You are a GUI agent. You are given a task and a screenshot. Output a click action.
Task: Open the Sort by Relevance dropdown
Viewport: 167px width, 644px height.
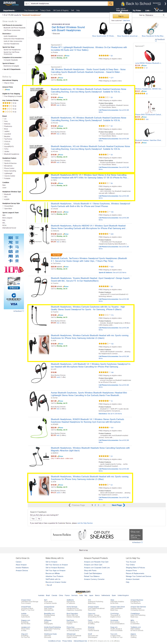pos(155,15)
